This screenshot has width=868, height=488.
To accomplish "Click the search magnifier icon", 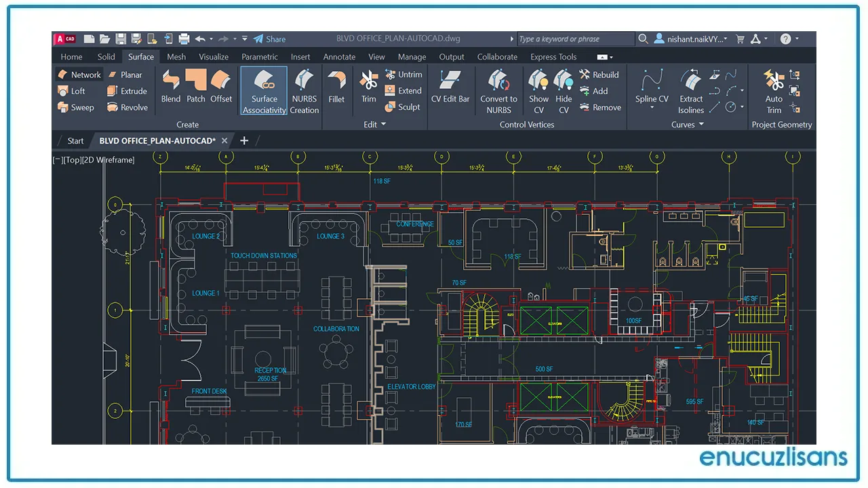I will click(x=643, y=39).
